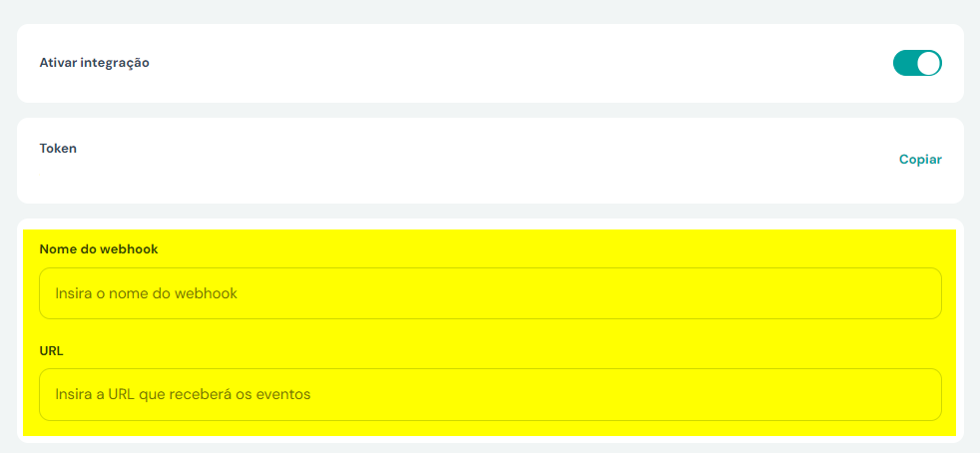This screenshot has height=453, width=980.
Task: Disable the teal integration toggle track
Action: click(x=917, y=63)
